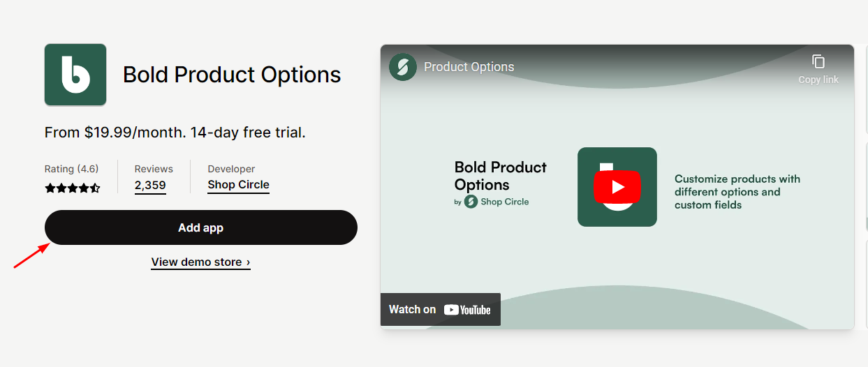Click the Rating (4.6) label
Image resolution: width=868 pixels, height=367 pixels.
point(71,169)
